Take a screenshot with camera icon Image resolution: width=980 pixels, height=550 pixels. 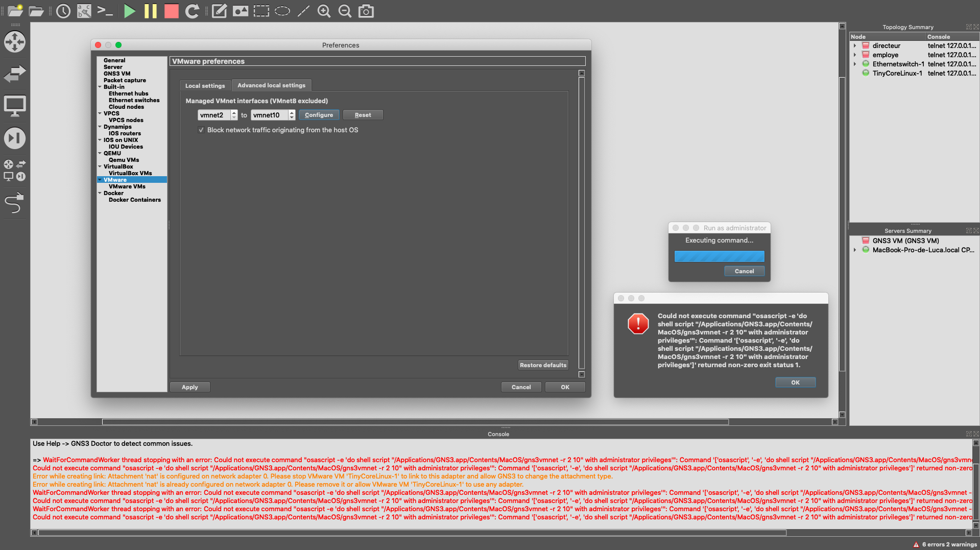tap(366, 11)
